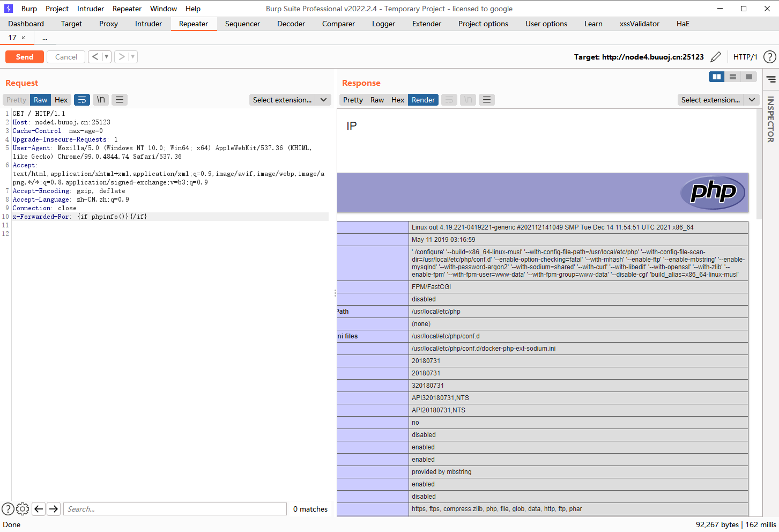Open request hamburger options menu
This screenshot has height=532, width=779.
(120, 100)
